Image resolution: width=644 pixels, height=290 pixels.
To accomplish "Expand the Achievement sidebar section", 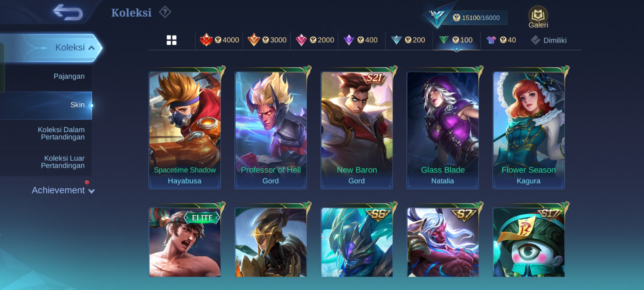I will click(63, 190).
